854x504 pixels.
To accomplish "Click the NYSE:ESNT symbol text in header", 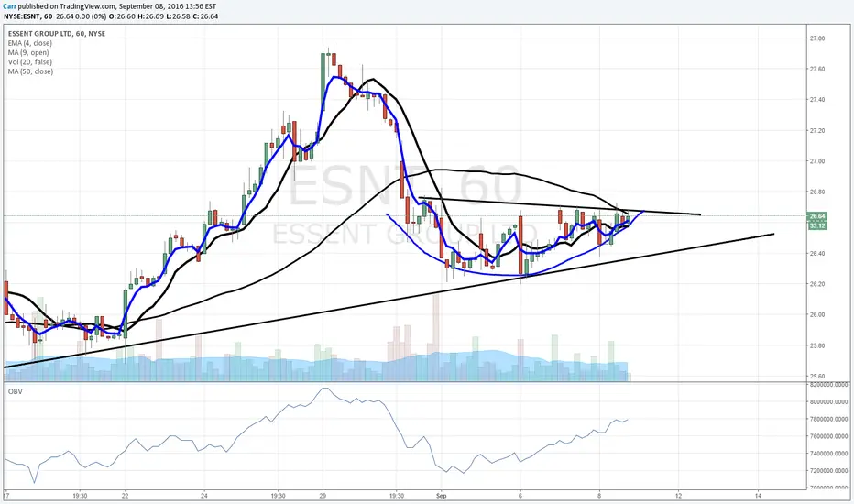I will click(x=23, y=16).
